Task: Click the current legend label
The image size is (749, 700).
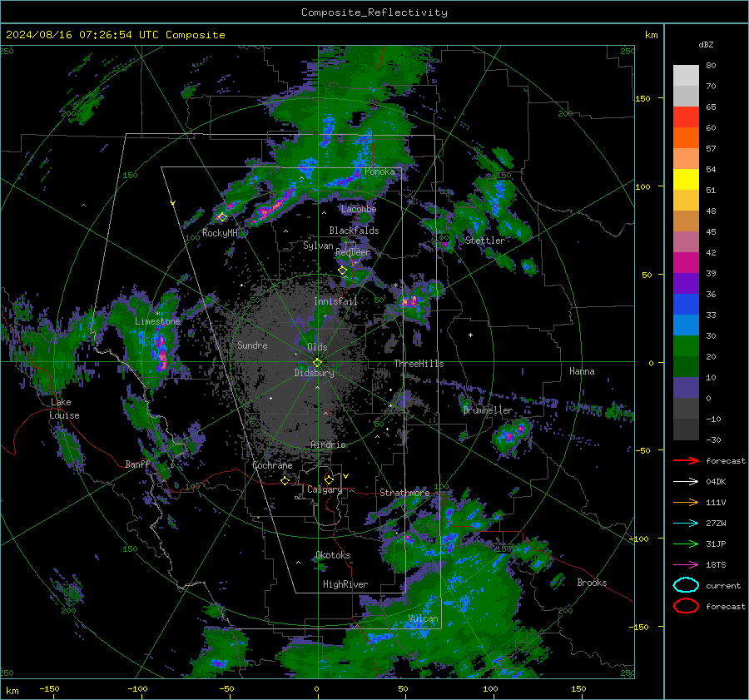Action: [x=723, y=586]
